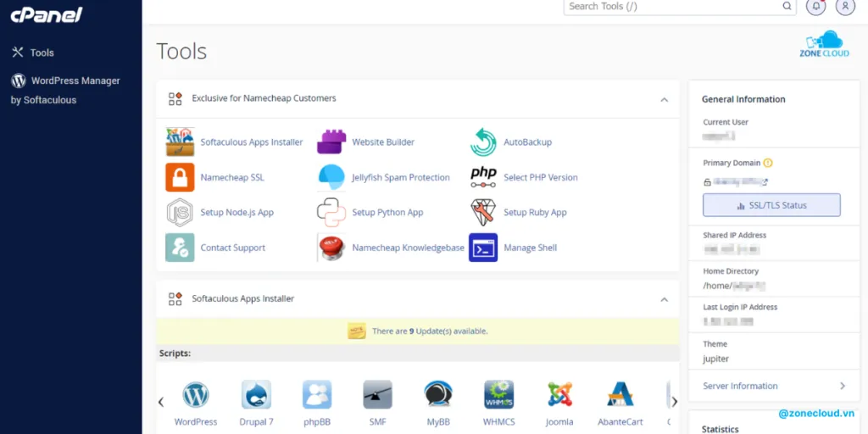Click the Jellyfish Spam Protection icon

pos(331,177)
